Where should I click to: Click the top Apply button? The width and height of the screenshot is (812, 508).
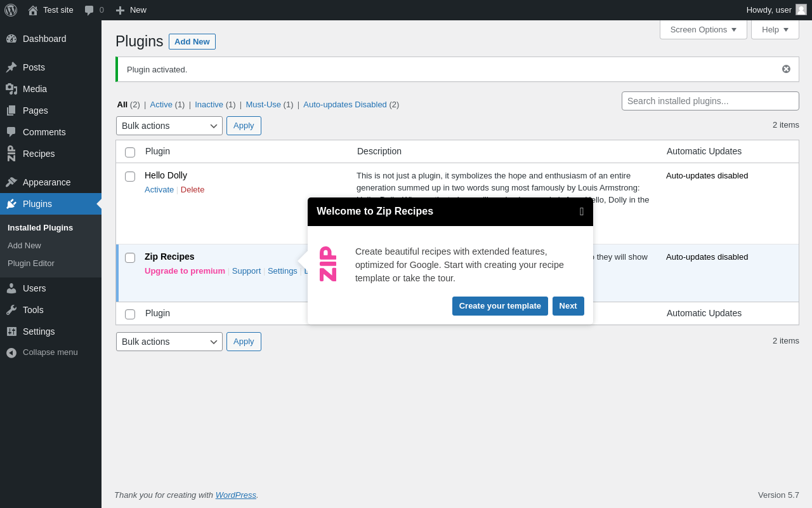(x=244, y=126)
